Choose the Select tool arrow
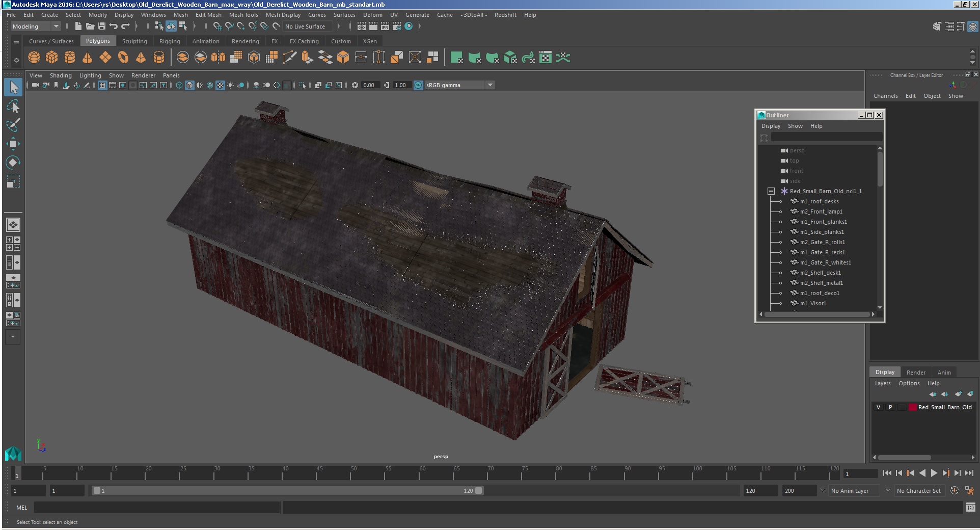 (x=13, y=87)
